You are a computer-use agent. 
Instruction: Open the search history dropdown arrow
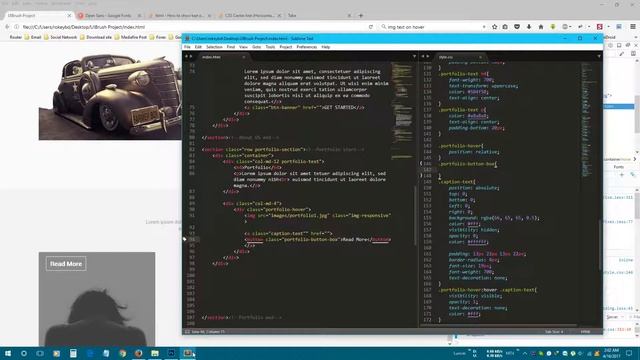click(484, 27)
